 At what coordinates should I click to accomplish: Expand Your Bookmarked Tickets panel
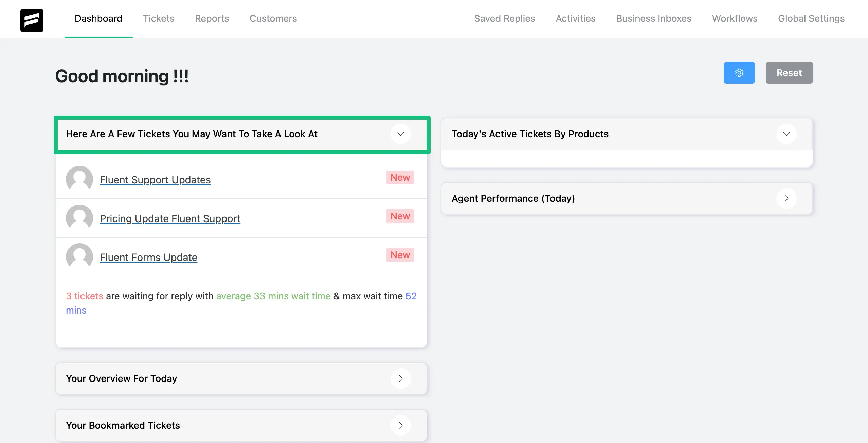click(401, 425)
